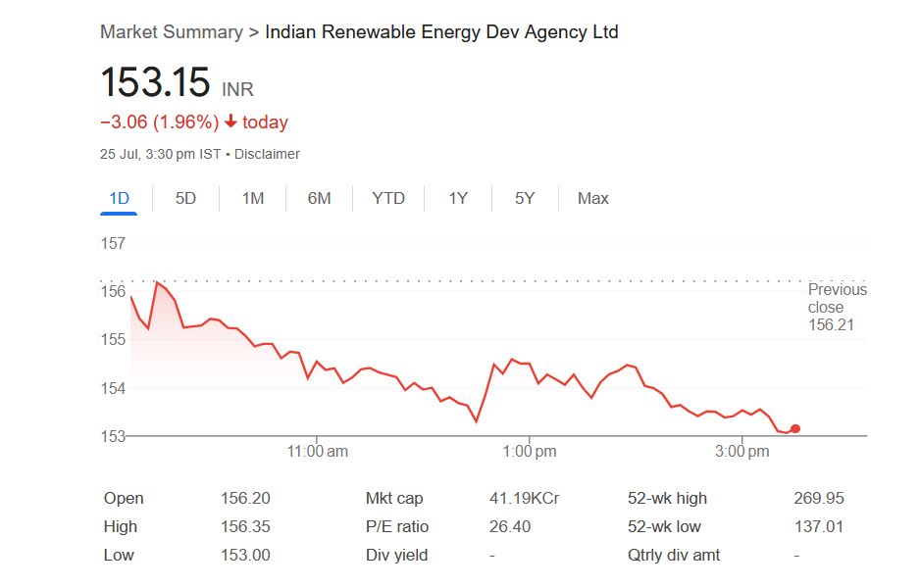Click the Disclaimer link

point(267,154)
